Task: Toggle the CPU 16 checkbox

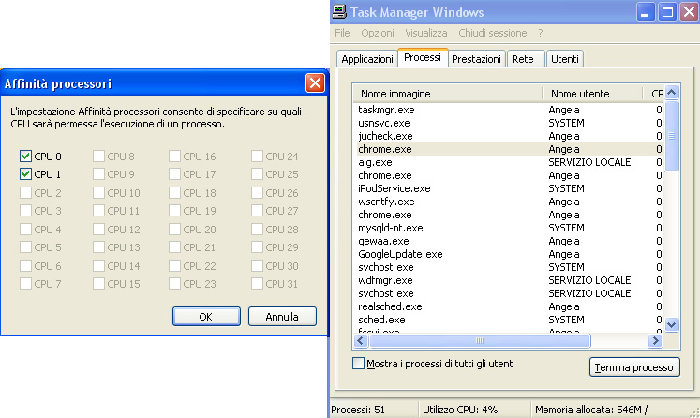Action: [x=175, y=156]
